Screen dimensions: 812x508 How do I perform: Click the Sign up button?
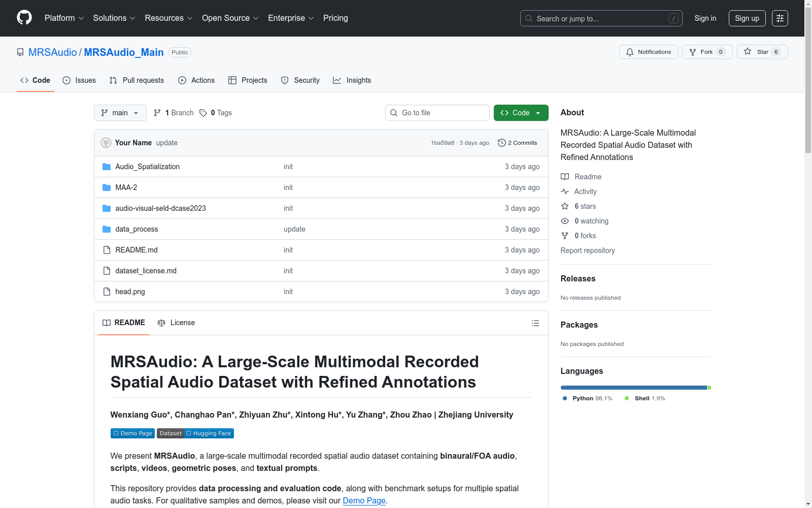coord(747,18)
